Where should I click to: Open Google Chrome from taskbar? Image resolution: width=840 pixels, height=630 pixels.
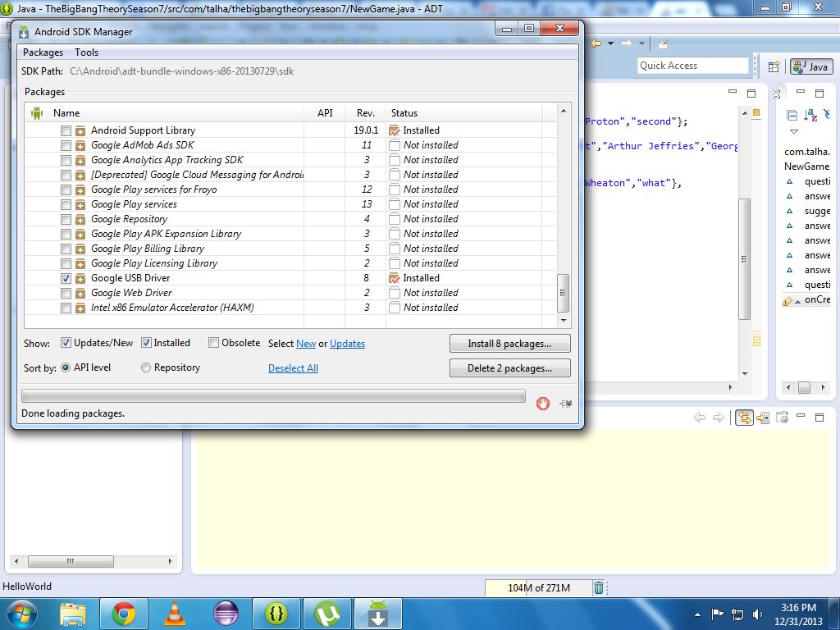click(123, 614)
